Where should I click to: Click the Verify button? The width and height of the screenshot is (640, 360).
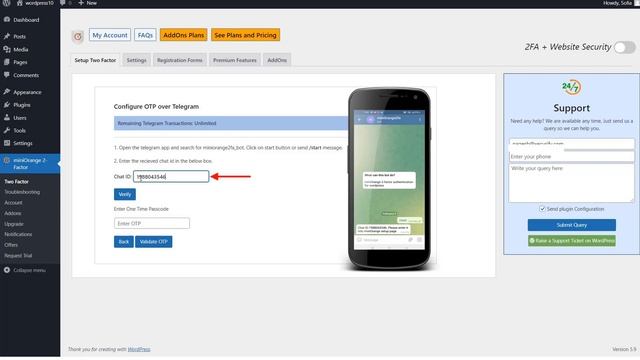[x=124, y=194]
